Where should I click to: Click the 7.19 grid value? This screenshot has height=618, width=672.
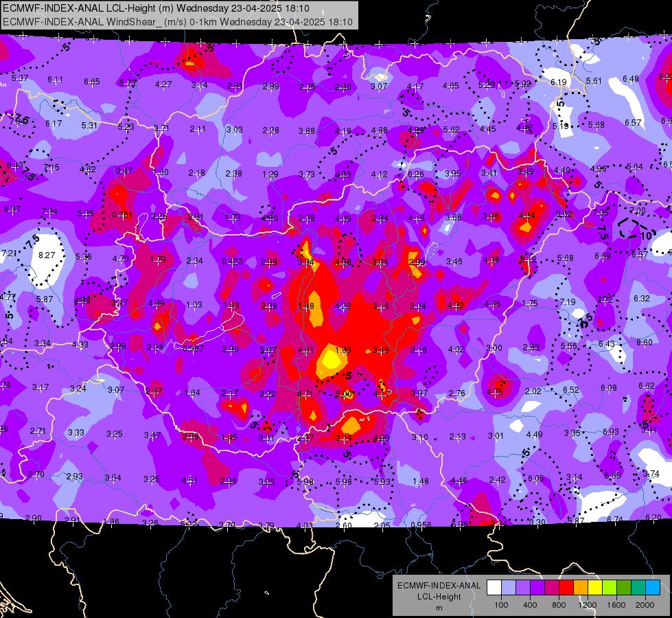(568, 302)
